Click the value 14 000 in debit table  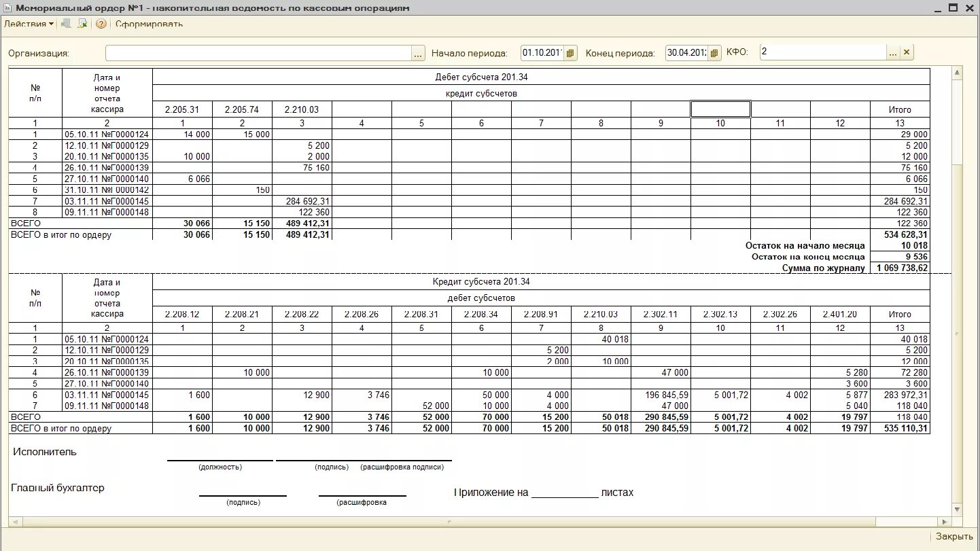[196, 135]
